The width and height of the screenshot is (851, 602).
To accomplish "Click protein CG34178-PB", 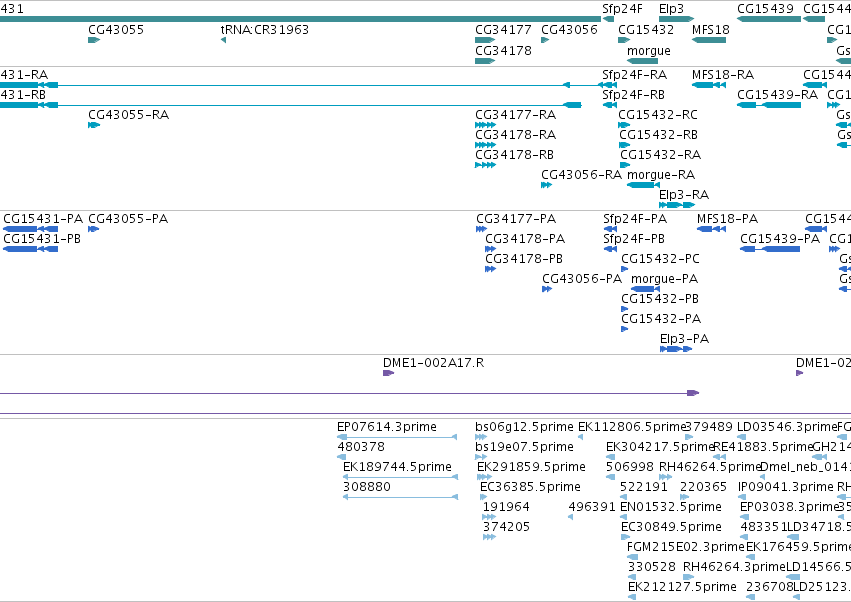I will tap(524, 259).
